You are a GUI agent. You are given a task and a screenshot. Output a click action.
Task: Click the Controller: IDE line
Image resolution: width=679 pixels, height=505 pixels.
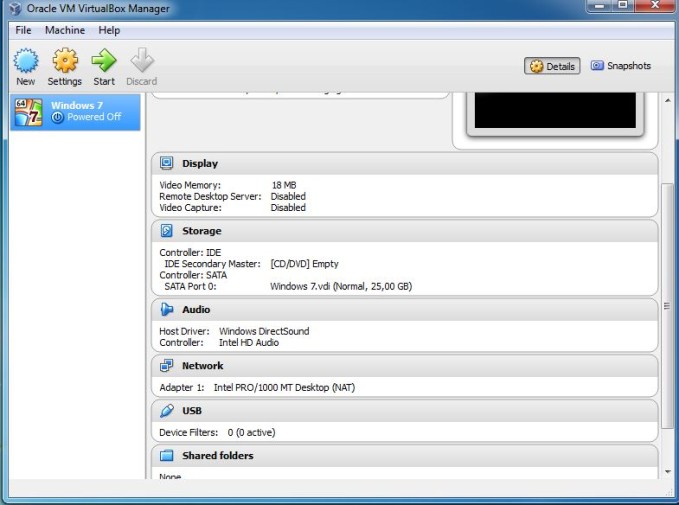pos(190,253)
